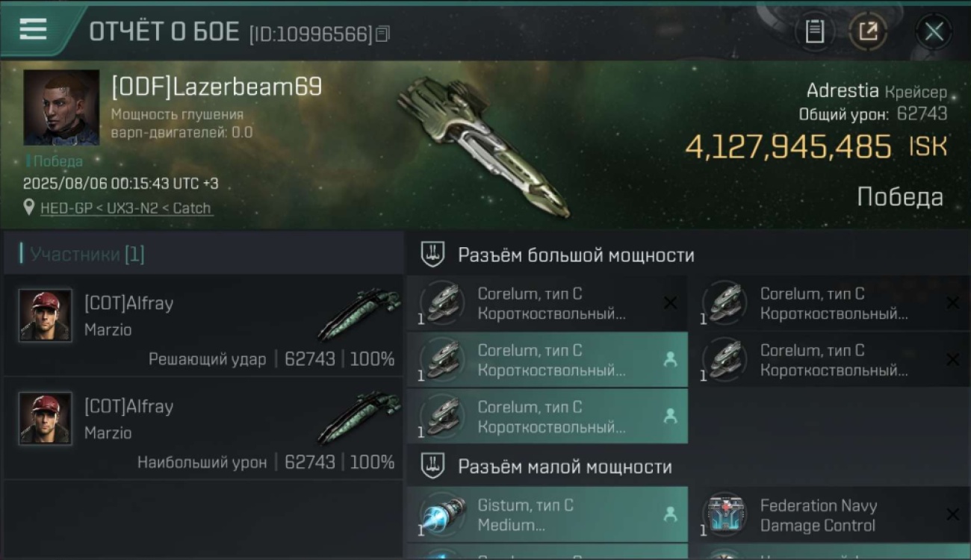
Task: Open the hamburger main menu
Action: point(33,29)
